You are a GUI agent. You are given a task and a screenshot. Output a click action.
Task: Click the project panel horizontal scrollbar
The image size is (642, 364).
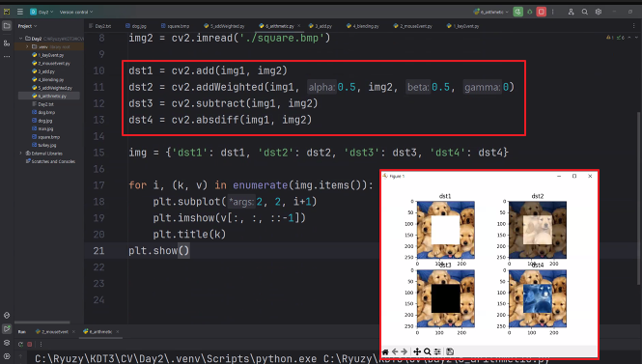(x=42, y=322)
